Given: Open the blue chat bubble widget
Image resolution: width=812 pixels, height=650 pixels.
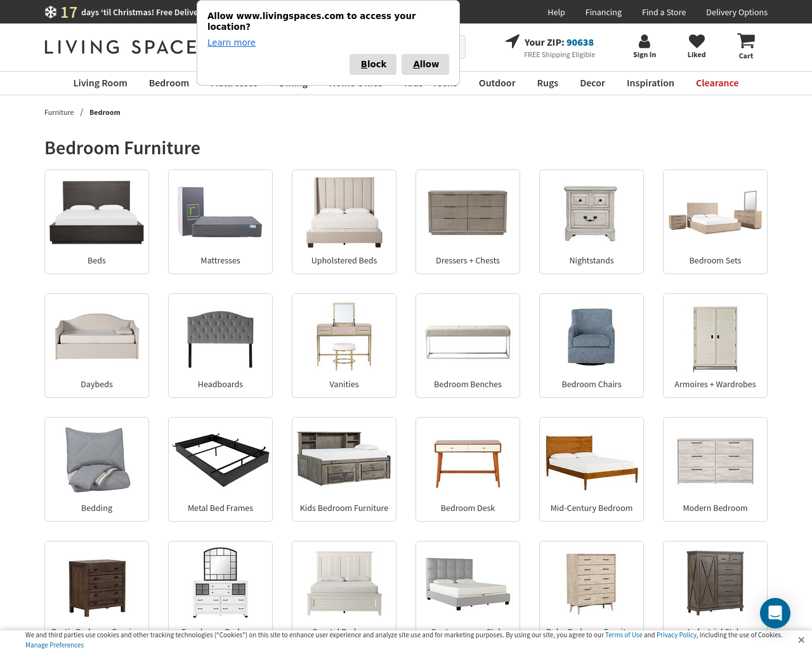Looking at the screenshot, I should [x=775, y=613].
